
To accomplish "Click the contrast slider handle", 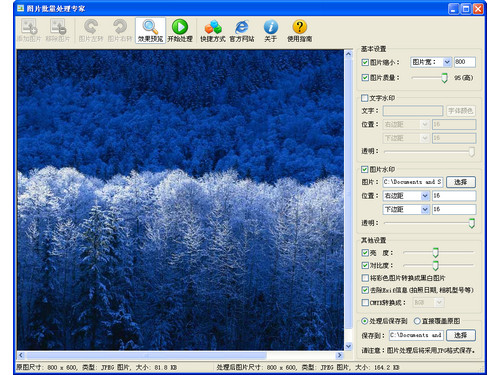I will coord(435,266).
